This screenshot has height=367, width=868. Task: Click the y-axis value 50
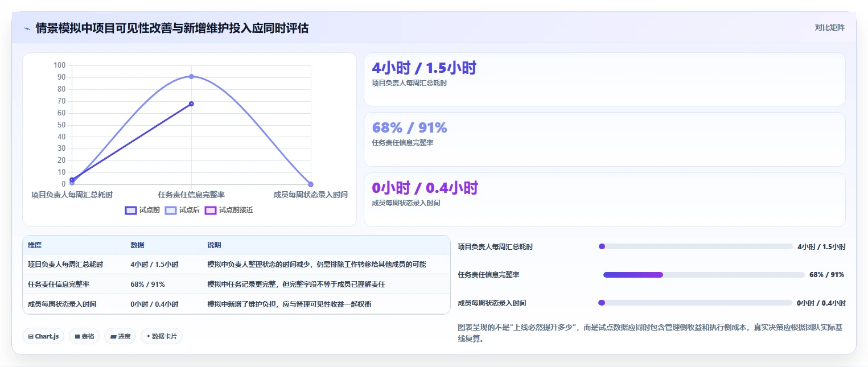(61, 125)
